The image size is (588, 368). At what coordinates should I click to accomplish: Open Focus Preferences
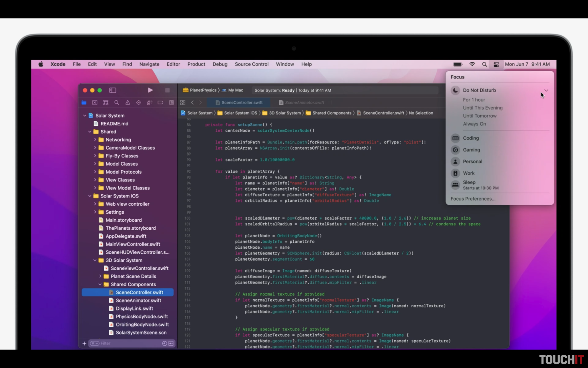(x=473, y=199)
